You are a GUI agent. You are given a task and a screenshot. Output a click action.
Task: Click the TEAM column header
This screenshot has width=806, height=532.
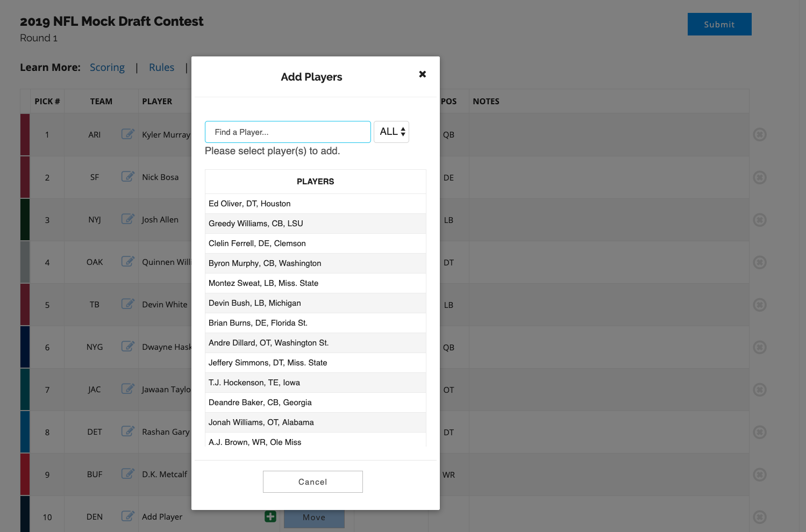[101, 101]
